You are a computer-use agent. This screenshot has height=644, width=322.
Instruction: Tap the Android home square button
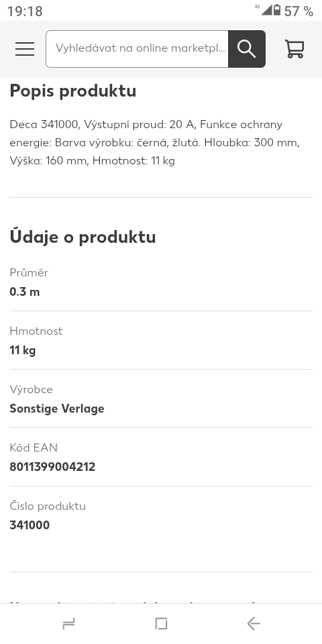coord(161,623)
